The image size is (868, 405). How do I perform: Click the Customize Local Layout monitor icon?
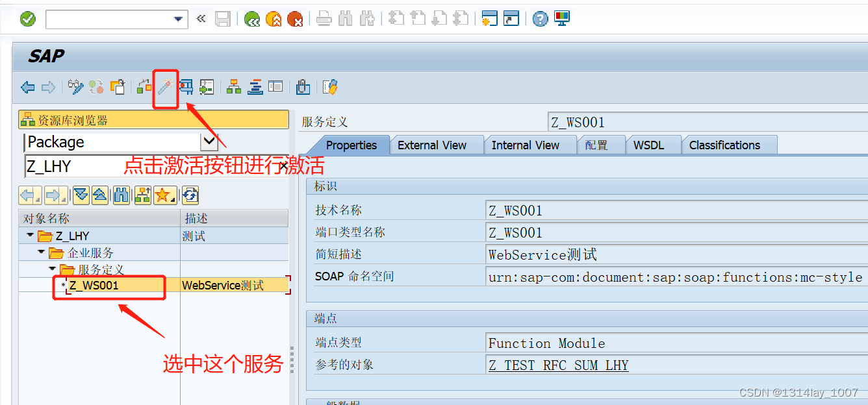point(562,19)
